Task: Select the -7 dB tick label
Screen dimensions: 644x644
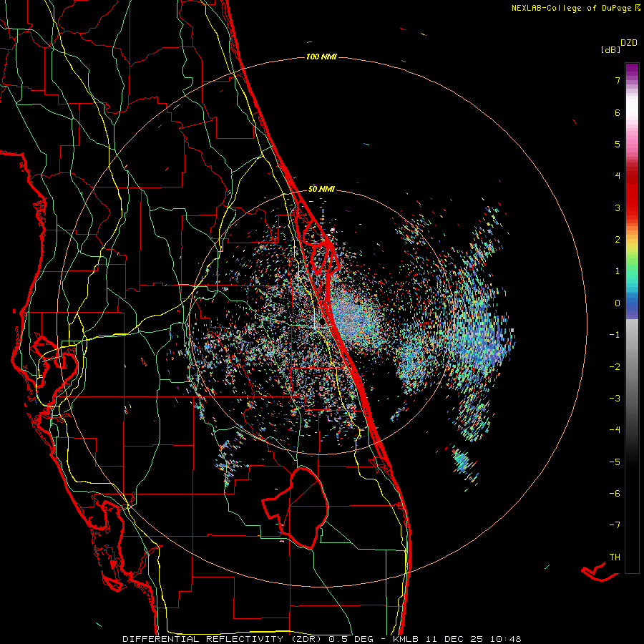Action: coord(615,525)
